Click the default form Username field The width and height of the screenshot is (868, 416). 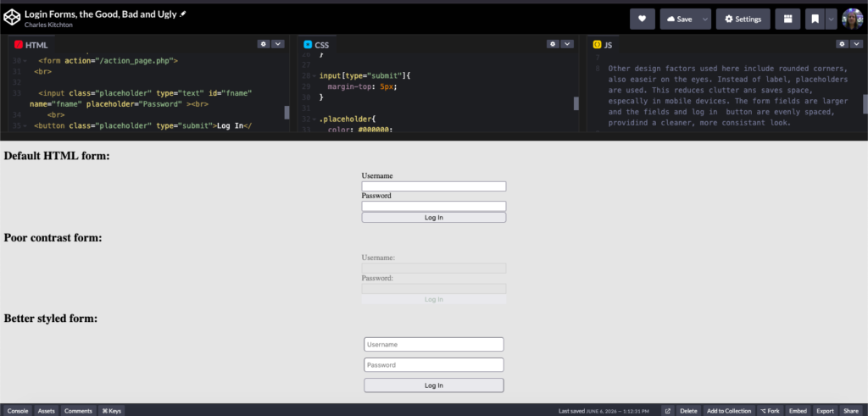click(x=434, y=186)
